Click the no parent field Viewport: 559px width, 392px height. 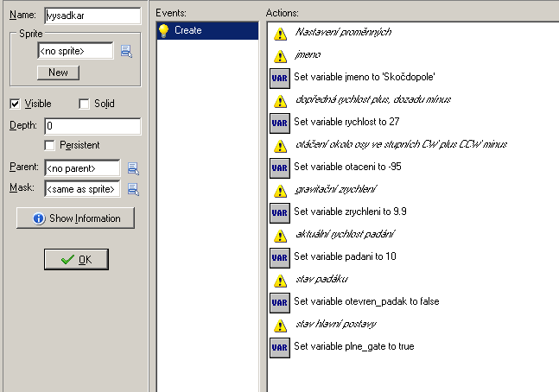pos(82,168)
